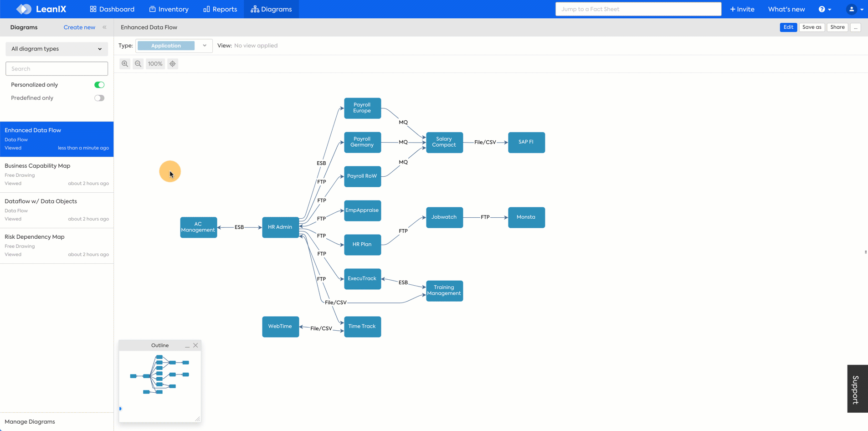868x431 pixels.
Task: Open the Help question mark menu
Action: pyautogui.click(x=824, y=9)
